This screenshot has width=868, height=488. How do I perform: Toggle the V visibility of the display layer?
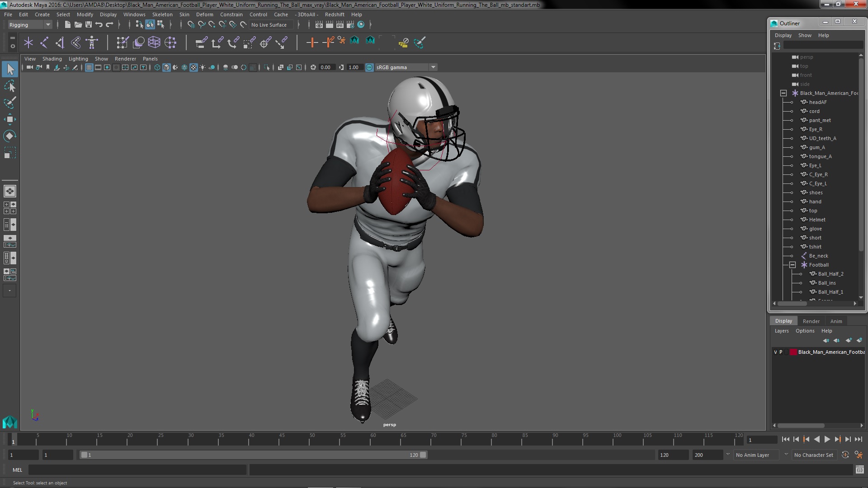[776, 352]
